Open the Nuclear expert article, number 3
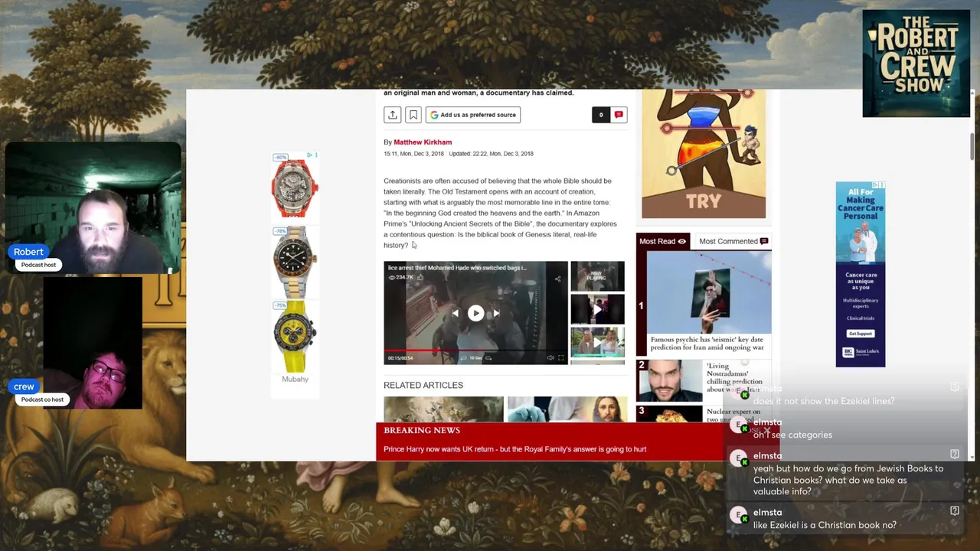Viewport: 980px width, 551px height. pos(733,415)
